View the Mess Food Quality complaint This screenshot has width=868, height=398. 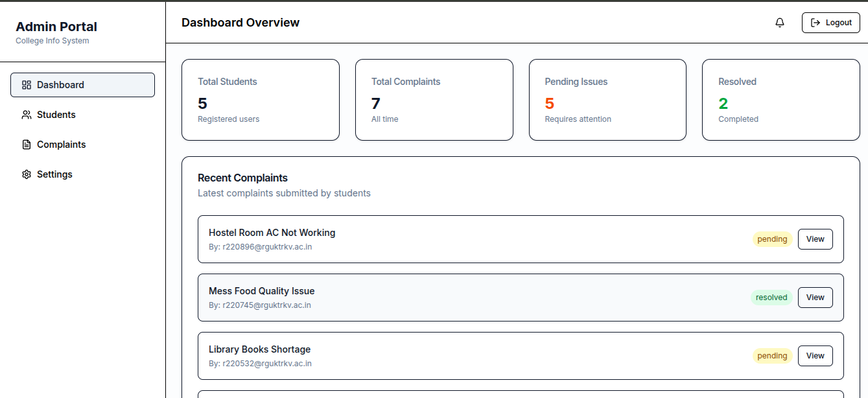point(815,298)
